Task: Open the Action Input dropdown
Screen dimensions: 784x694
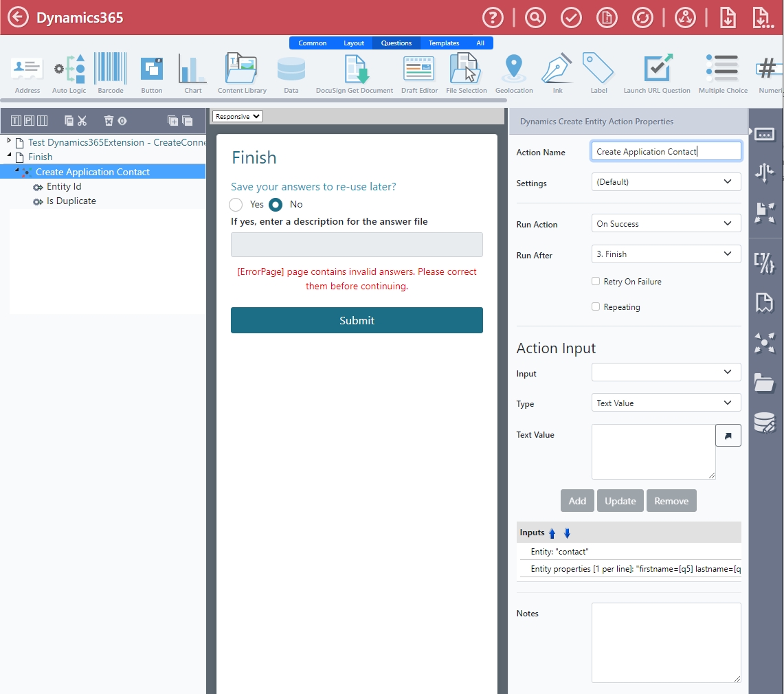Action: click(x=666, y=372)
